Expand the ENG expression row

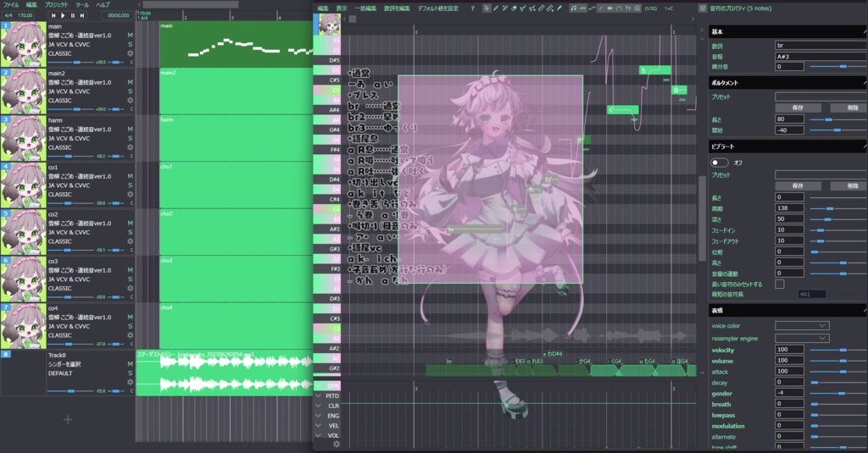[319, 416]
